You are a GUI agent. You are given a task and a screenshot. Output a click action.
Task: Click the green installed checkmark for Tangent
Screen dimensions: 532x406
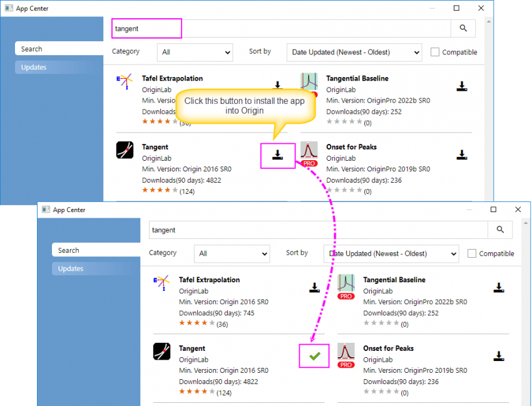[x=314, y=355]
